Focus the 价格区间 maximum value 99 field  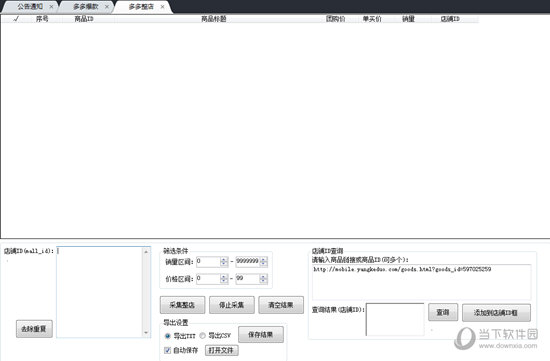[247, 279]
